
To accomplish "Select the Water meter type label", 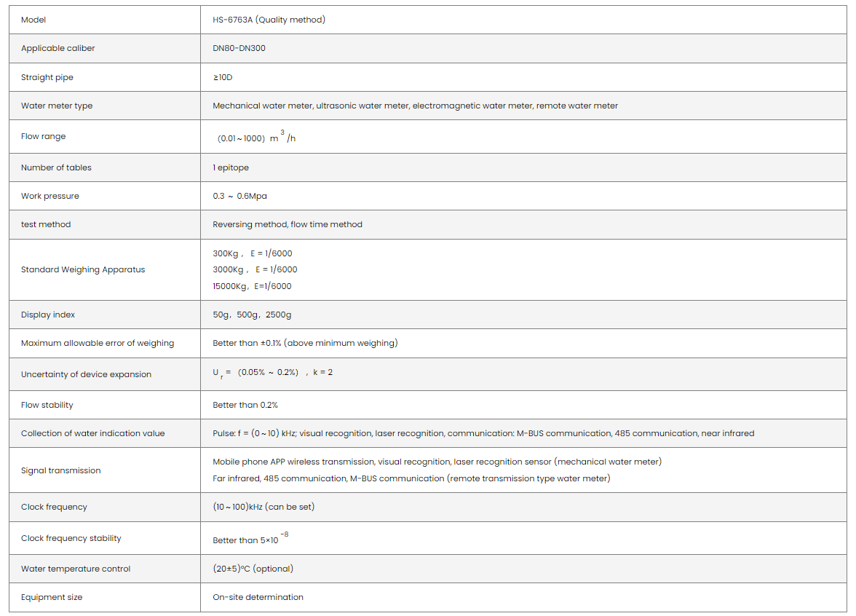I will (57, 106).
